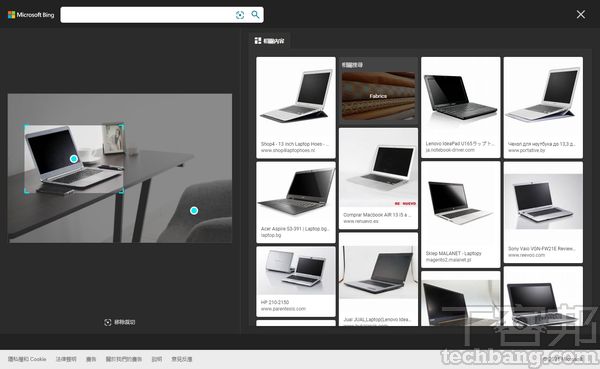Image resolution: width=600 pixels, height=369 pixels.
Task: Grab the top-left crop corner handle
Action: pos(26,127)
